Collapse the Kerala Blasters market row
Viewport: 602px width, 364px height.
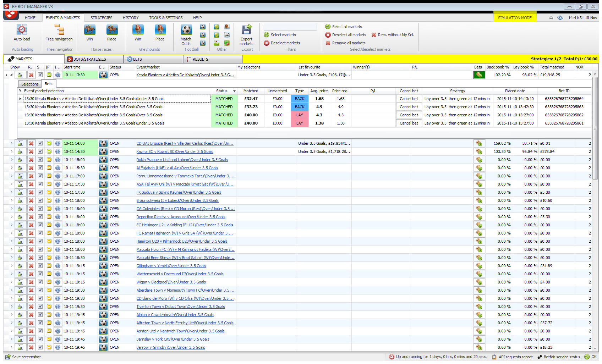11,75
